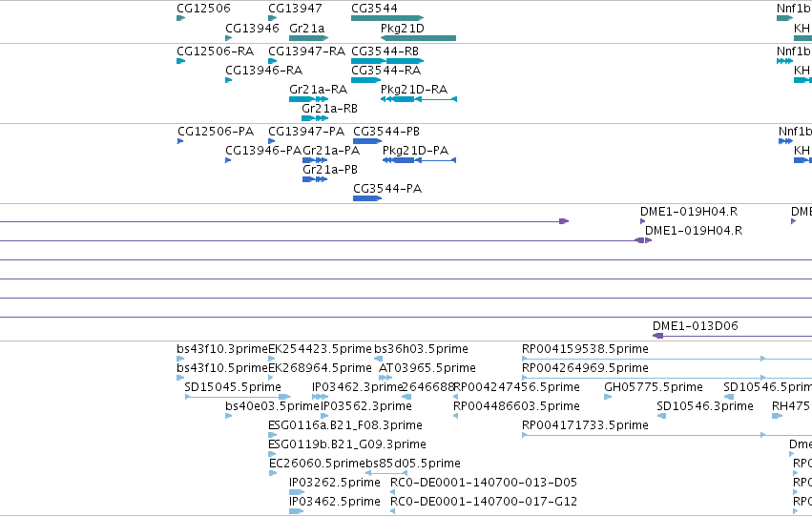Click the RP004264969.5prime EST label
The height and width of the screenshot is (516, 812).
[585, 368]
